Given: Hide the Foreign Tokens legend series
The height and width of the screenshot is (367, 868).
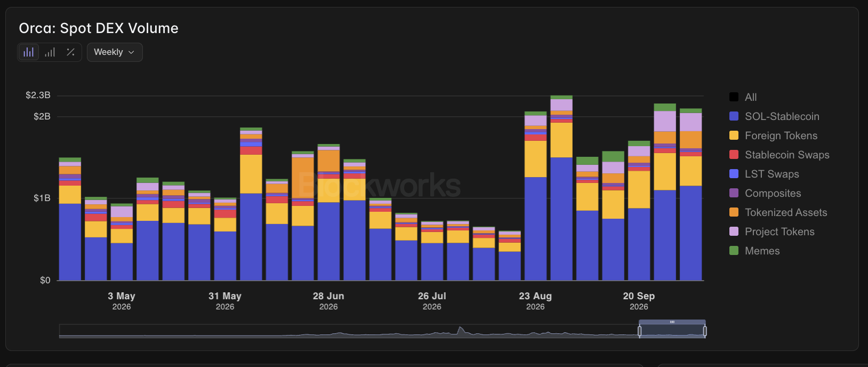Looking at the screenshot, I should [x=773, y=135].
